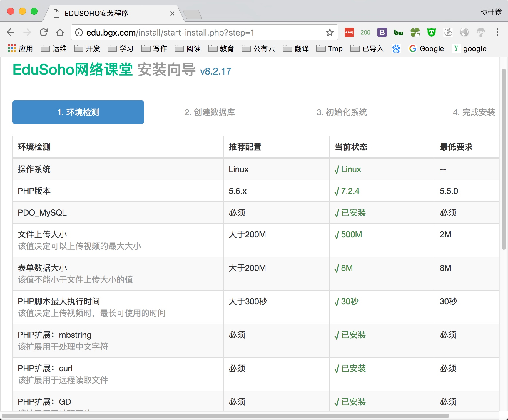The image size is (508, 420).
Task: Click the 5.5.0 minimum PHP version
Action: (x=449, y=191)
